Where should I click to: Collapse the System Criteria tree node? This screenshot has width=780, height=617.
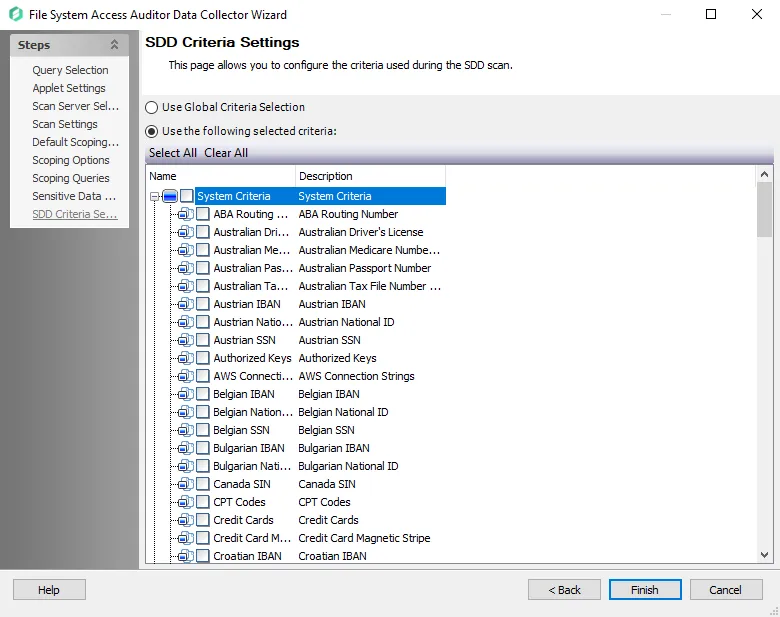point(155,197)
